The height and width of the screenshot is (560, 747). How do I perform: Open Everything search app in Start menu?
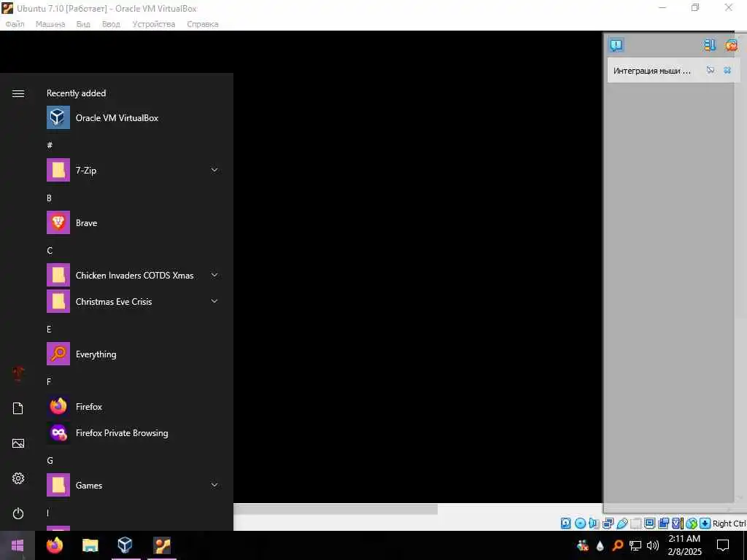click(x=133, y=354)
